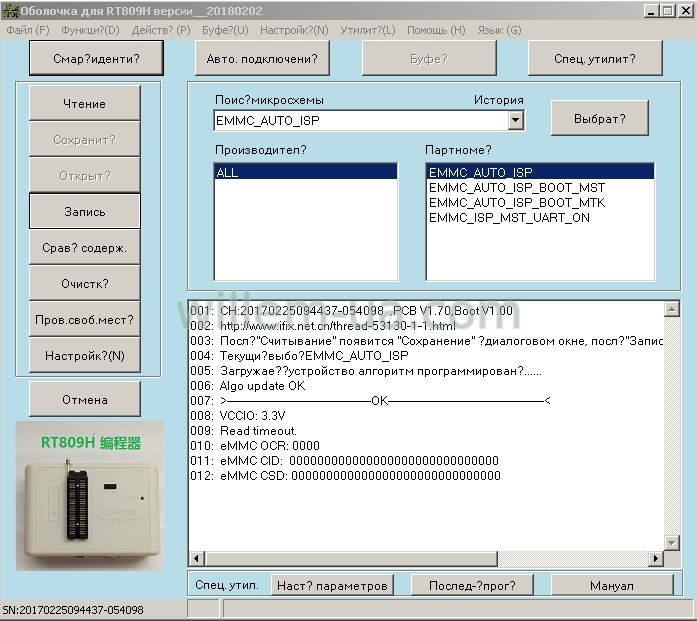Screen dimensions: 697x621
Task: Click the Срав? содерж. compare button
Action: point(84,247)
